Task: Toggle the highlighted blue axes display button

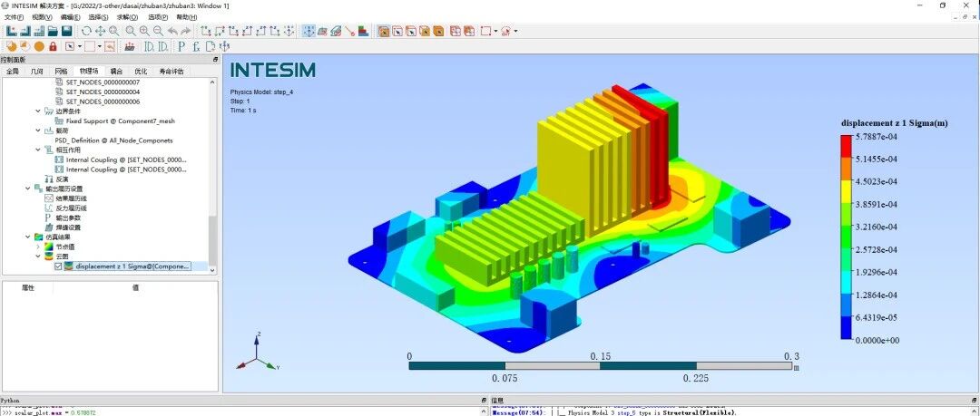Action: coord(309,31)
